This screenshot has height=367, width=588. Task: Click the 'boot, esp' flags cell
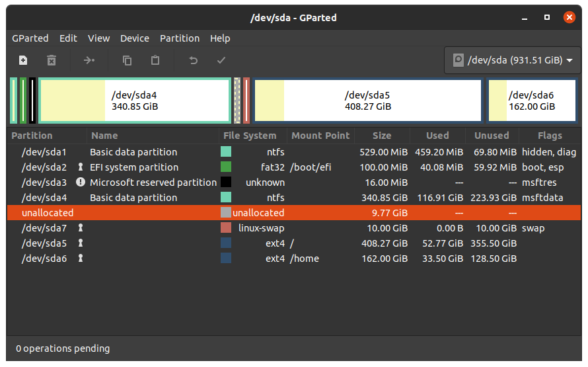(x=542, y=167)
